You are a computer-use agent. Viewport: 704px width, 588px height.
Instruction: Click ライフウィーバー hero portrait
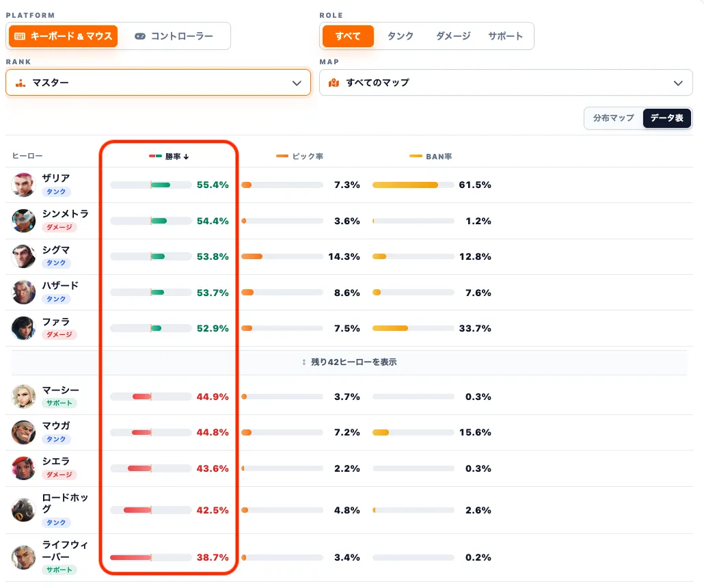[23, 557]
